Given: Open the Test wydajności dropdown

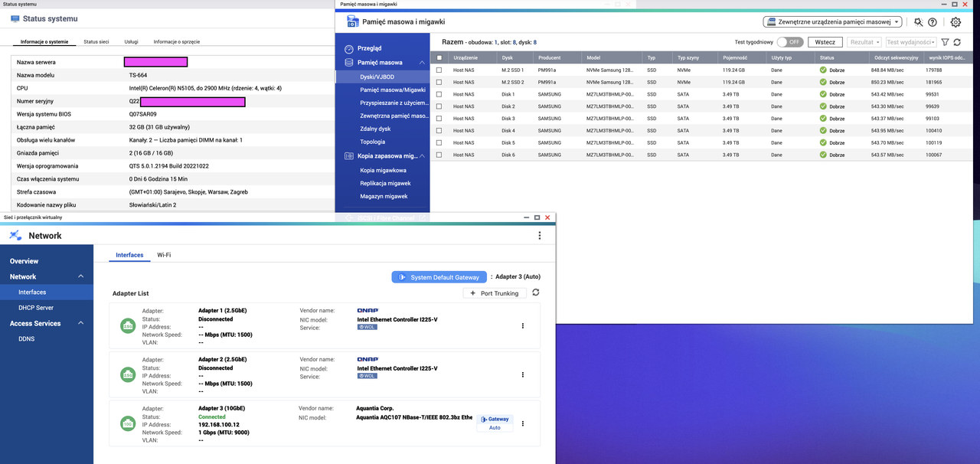Looking at the screenshot, I should 910,42.
